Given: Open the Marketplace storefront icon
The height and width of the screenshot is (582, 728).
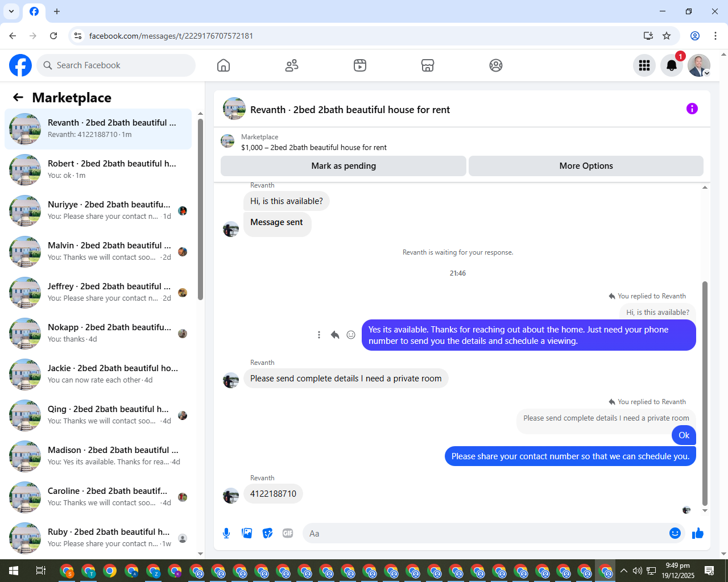Looking at the screenshot, I should (x=428, y=65).
